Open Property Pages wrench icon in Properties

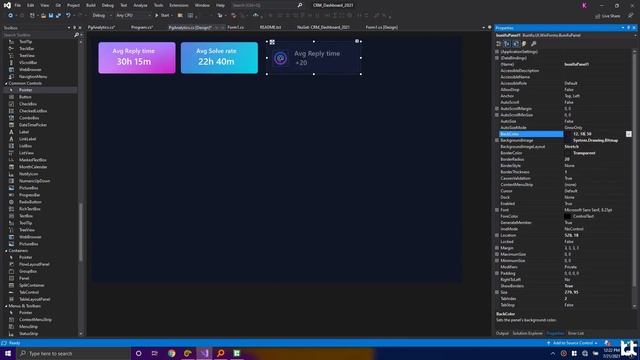tap(533, 44)
